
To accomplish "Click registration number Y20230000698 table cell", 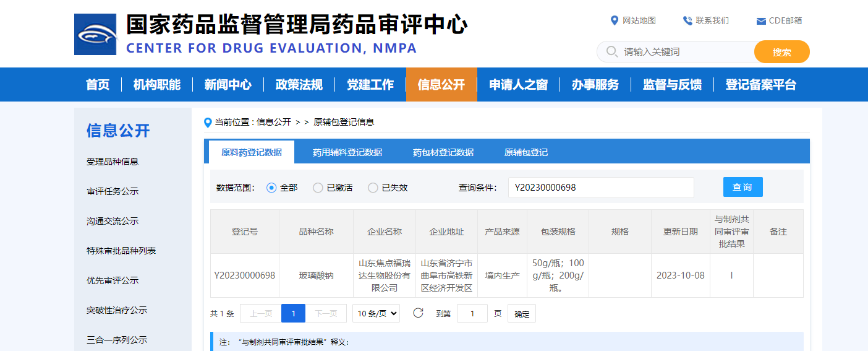I will click(245, 275).
